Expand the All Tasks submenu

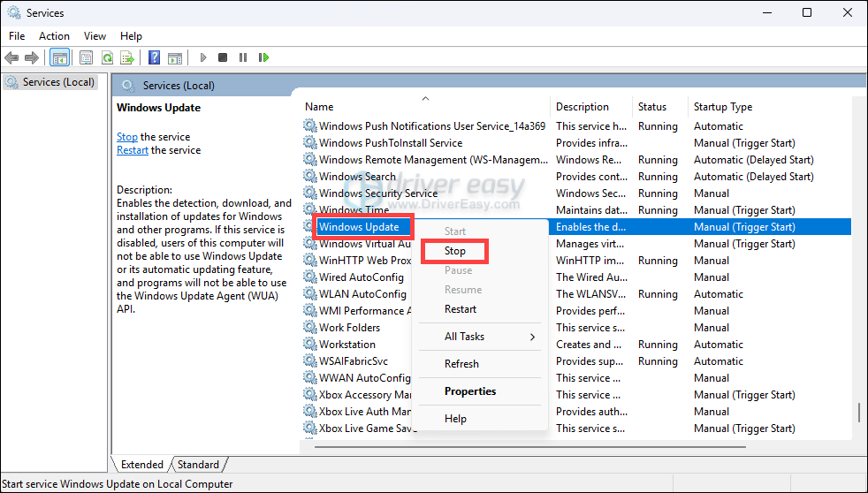[x=489, y=337]
